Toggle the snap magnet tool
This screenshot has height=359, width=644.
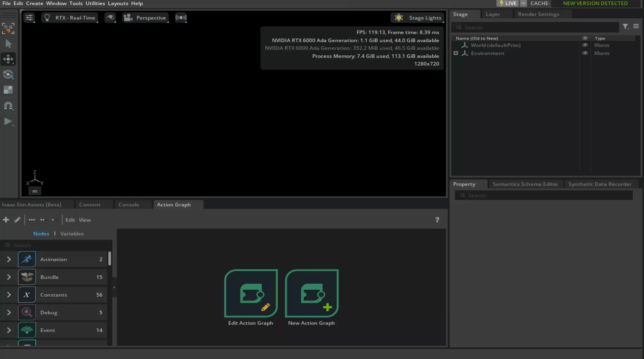(8, 106)
